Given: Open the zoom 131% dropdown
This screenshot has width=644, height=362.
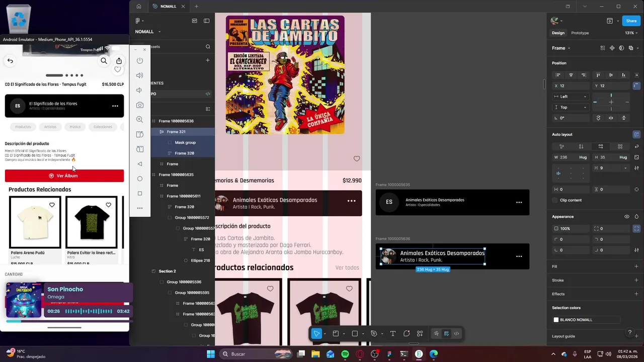Looking at the screenshot, I should coord(631,33).
